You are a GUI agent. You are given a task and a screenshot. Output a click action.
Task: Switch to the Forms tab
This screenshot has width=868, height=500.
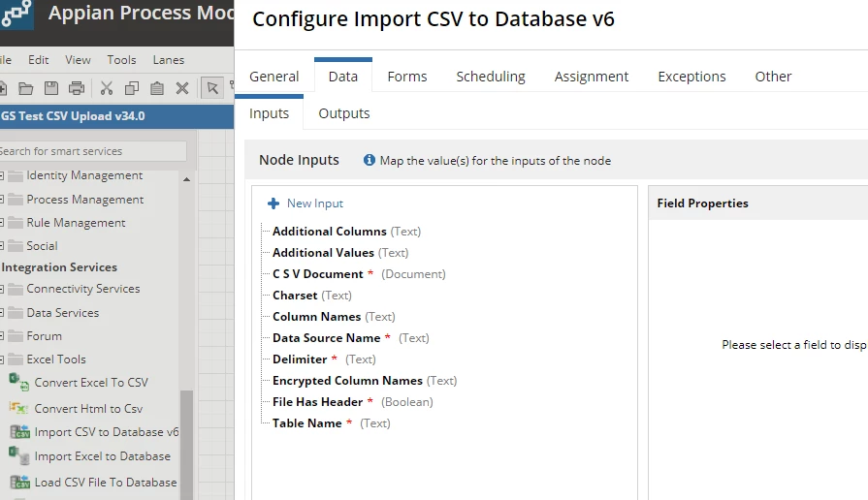(407, 77)
